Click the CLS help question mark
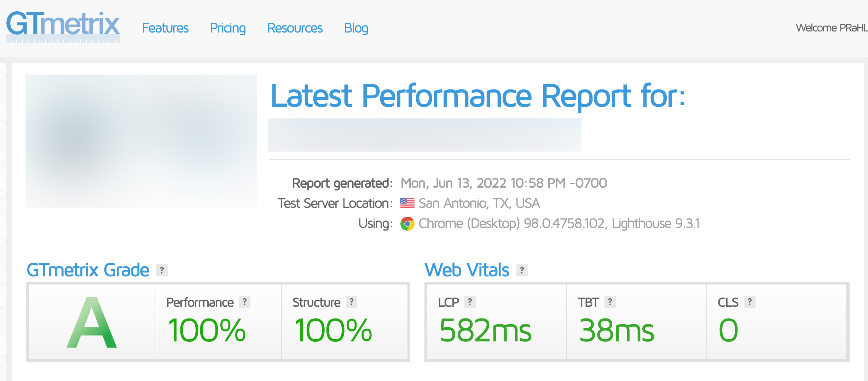Screen dimensions: 868x381 click(750, 302)
